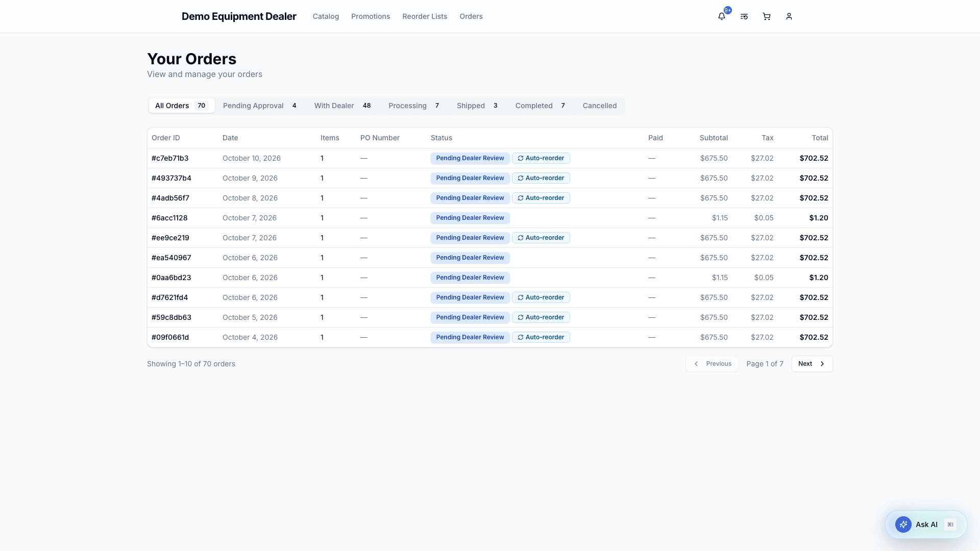Open the Catalog menu link
Viewport: 980px width, 551px height.
point(326,16)
